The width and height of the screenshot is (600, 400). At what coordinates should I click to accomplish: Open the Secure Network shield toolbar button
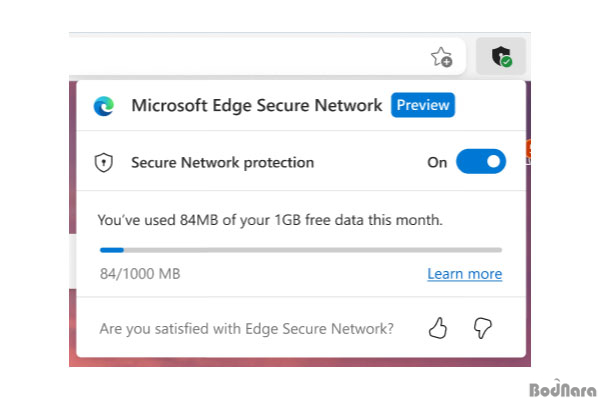(501, 56)
